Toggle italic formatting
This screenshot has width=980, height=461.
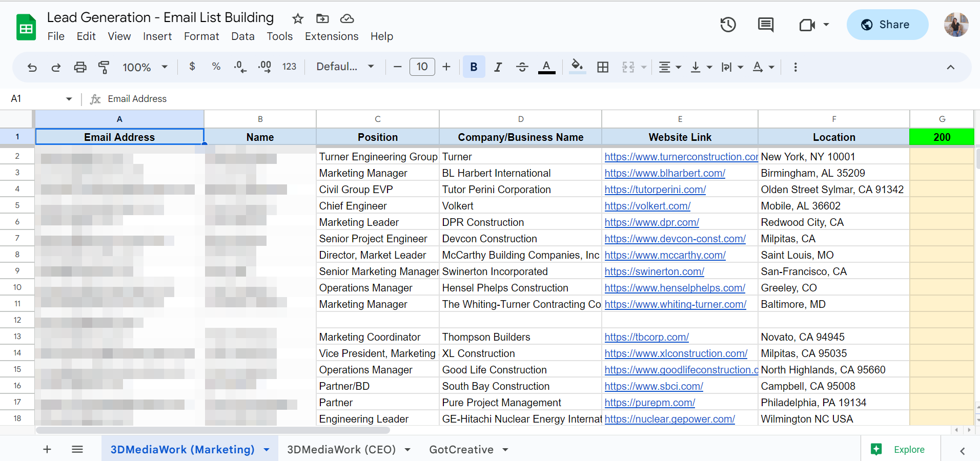[x=498, y=67]
